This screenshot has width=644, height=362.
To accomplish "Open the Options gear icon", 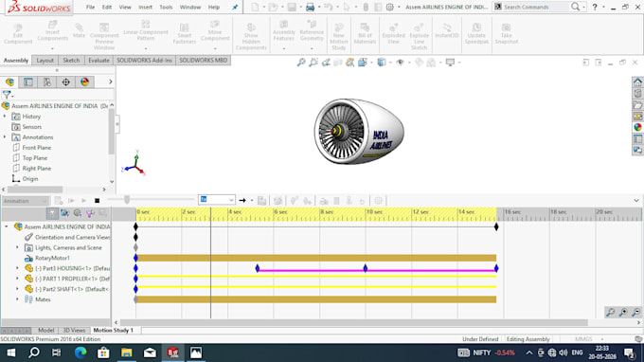I will (x=390, y=7).
